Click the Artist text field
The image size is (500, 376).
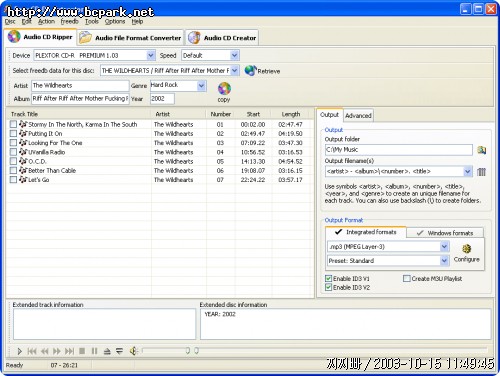(80, 86)
